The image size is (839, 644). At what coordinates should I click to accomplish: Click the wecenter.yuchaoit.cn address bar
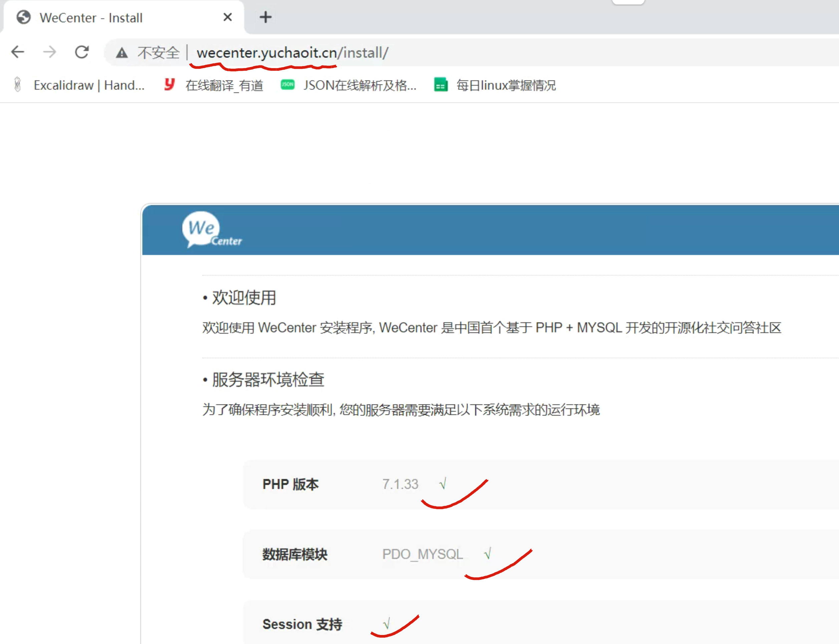coord(292,52)
